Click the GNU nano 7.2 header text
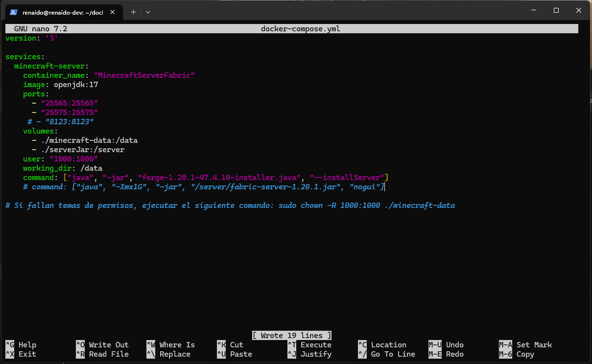 (41, 29)
